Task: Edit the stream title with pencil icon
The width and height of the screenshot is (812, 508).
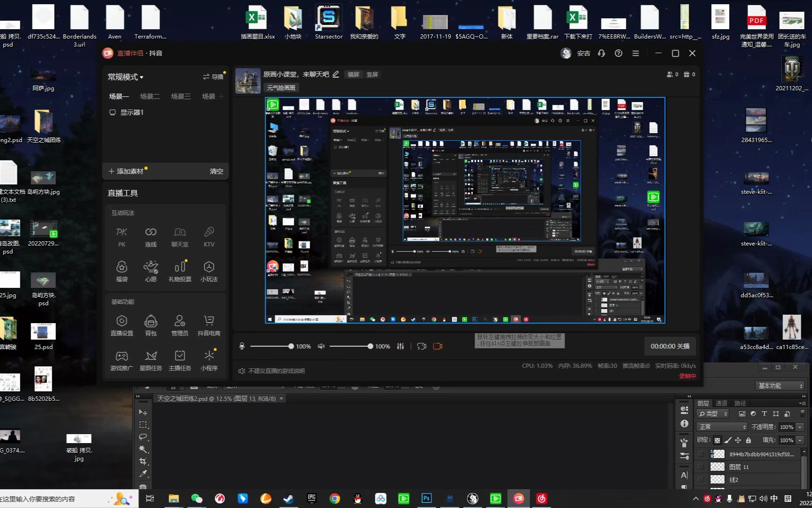Action: point(336,74)
